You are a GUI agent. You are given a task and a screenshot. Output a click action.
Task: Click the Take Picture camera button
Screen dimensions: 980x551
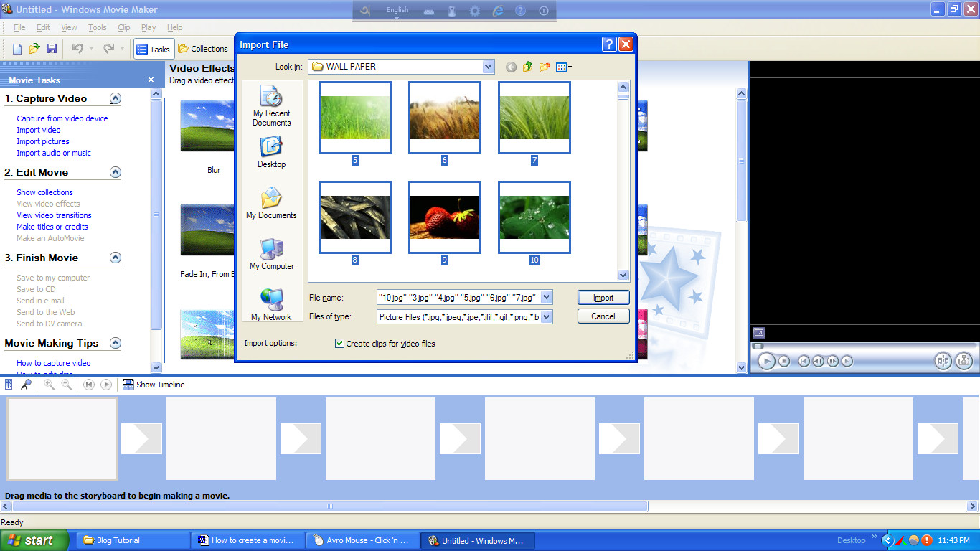[x=963, y=361]
